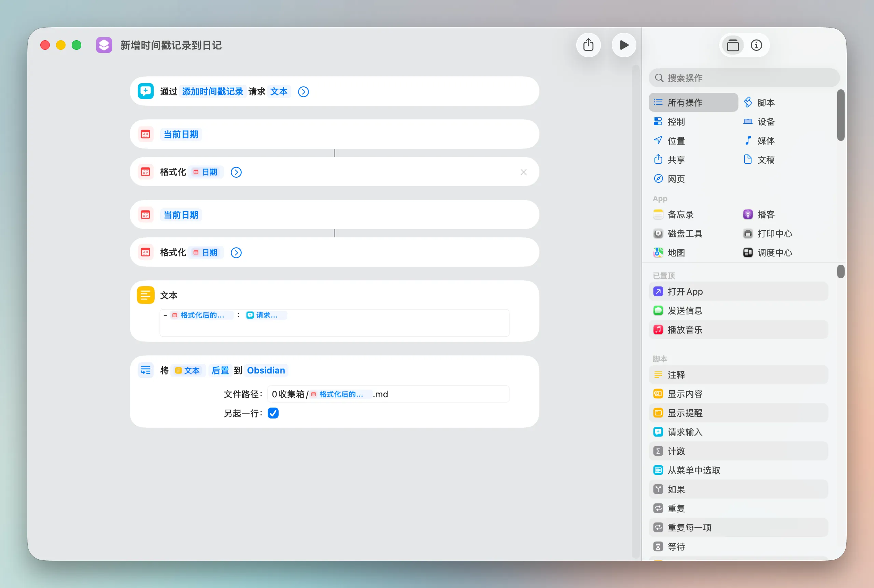Expand the first 格式化日期 action details
This screenshot has width=874, height=588.
(x=236, y=172)
